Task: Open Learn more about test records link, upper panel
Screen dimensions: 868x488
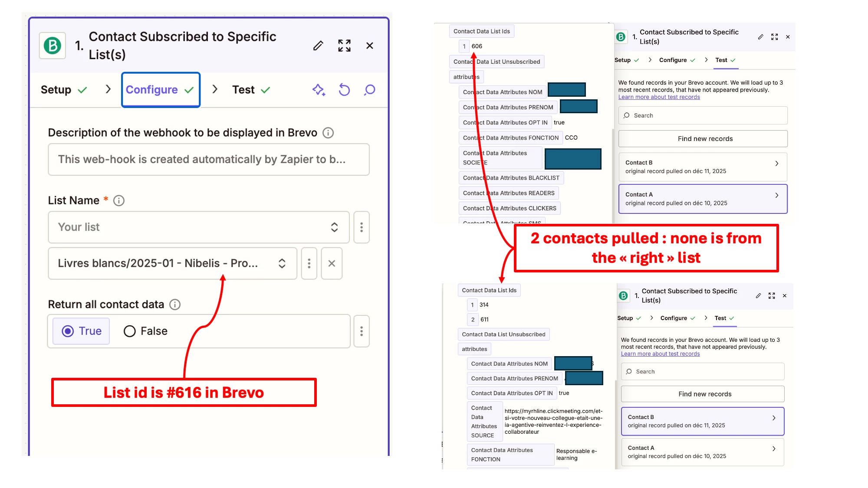Action: tap(659, 97)
